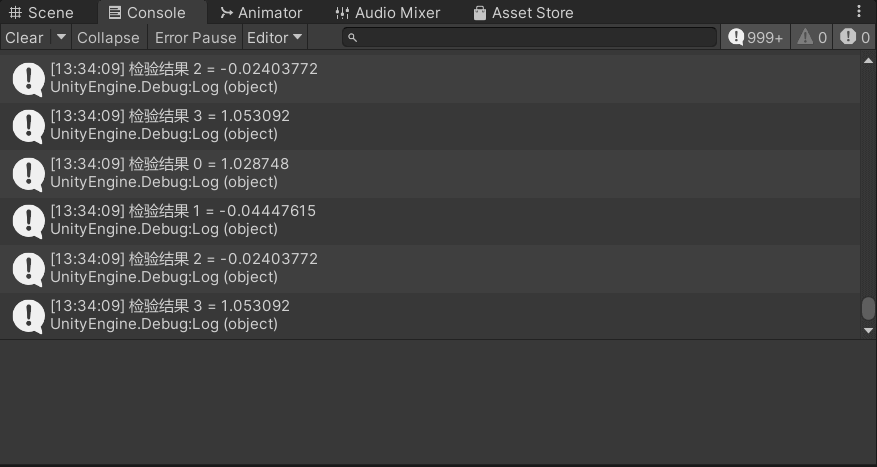Switch to the Scene tab
Viewport: 877px width, 467px height.
tap(41, 13)
